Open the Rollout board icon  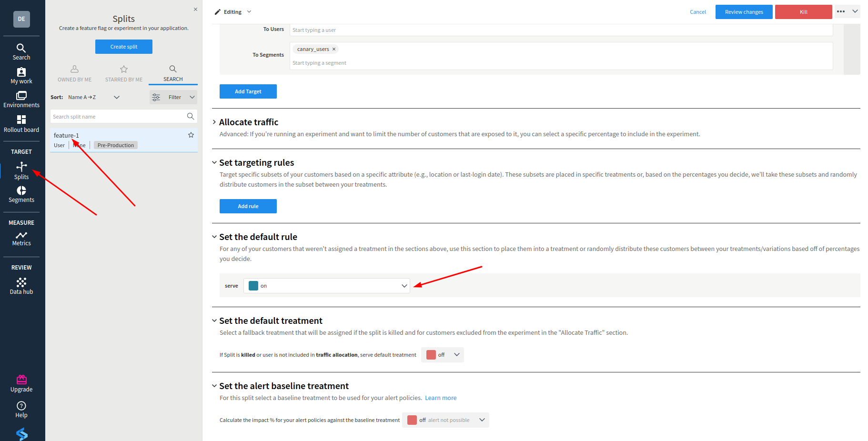[21, 124]
